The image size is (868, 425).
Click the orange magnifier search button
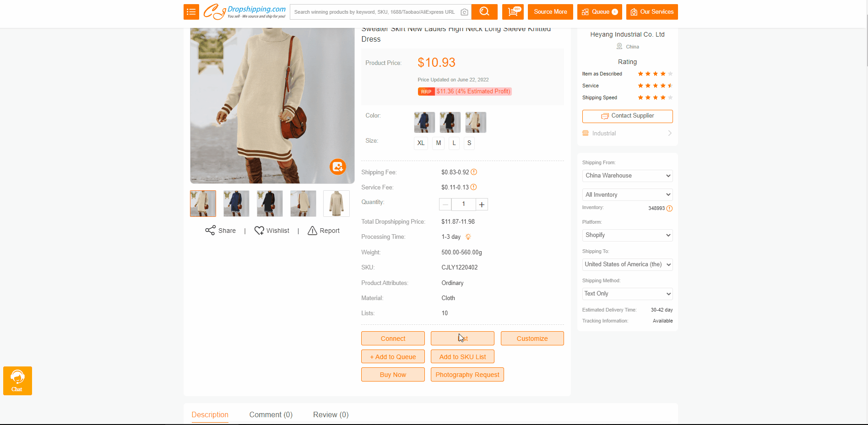click(x=484, y=12)
